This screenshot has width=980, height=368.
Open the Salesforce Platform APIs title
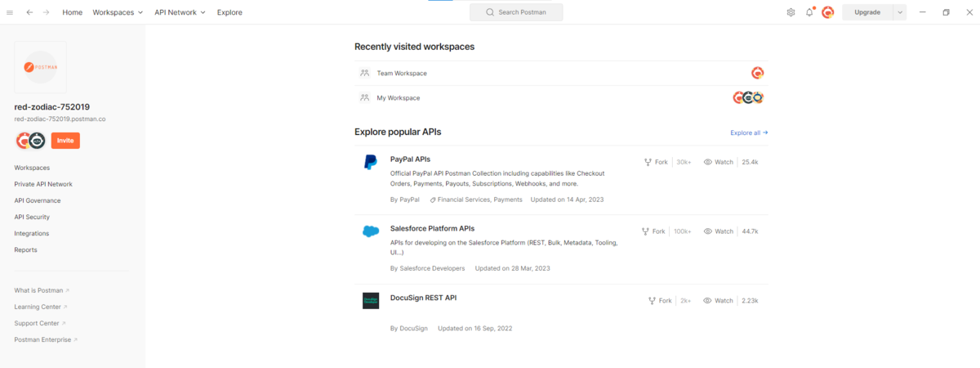tap(432, 228)
